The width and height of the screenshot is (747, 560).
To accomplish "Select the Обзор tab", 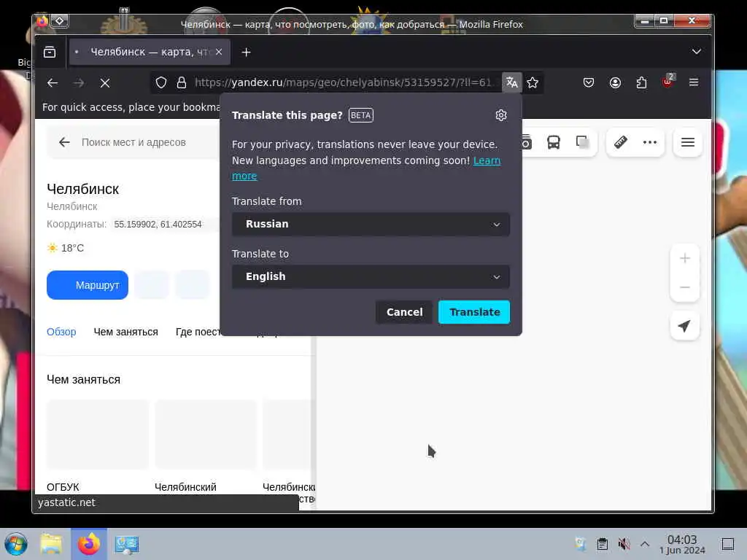I will (x=61, y=332).
